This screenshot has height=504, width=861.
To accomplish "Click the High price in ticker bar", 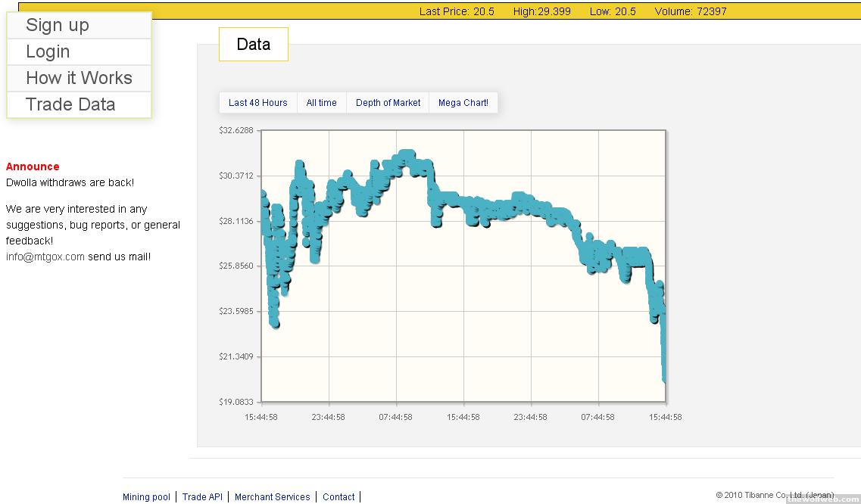I will (x=541, y=11).
